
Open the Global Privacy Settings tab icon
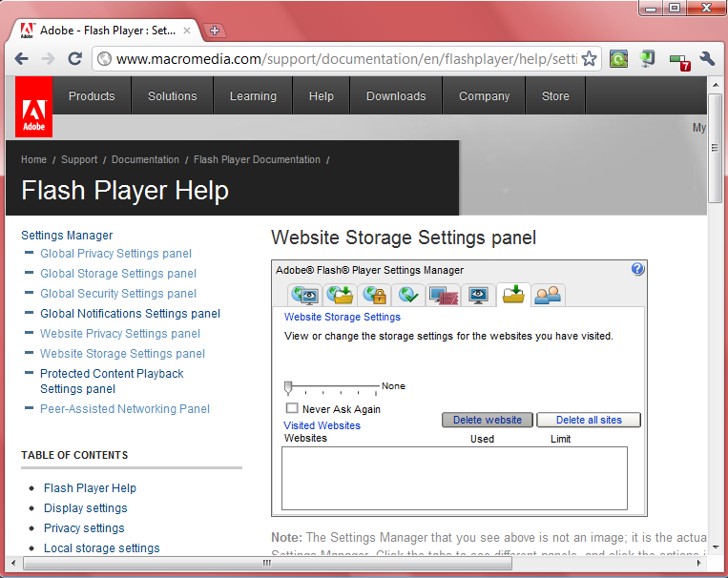point(304,296)
